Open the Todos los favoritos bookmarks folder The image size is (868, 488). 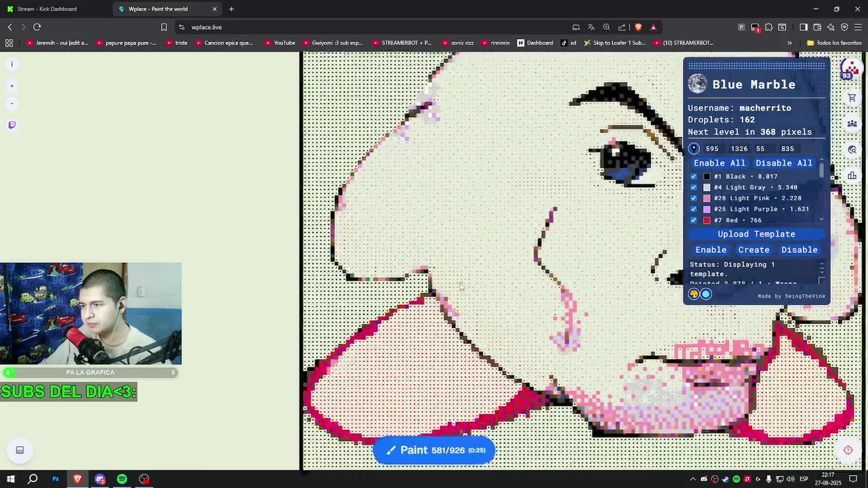tap(834, 43)
